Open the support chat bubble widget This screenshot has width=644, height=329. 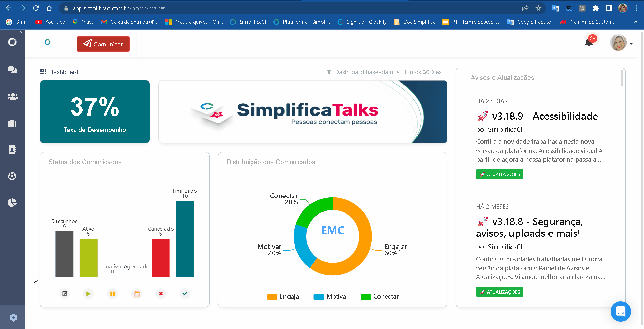click(x=620, y=311)
